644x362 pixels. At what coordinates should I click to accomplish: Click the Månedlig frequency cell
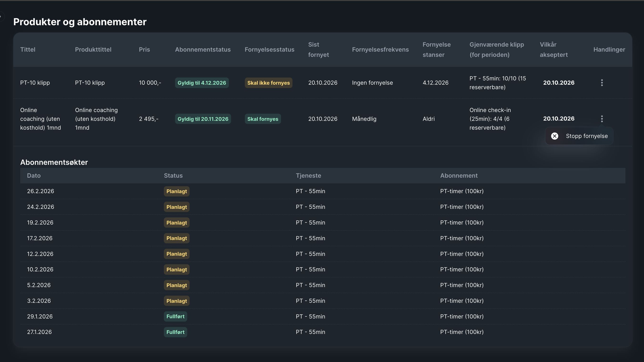[364, 119]
